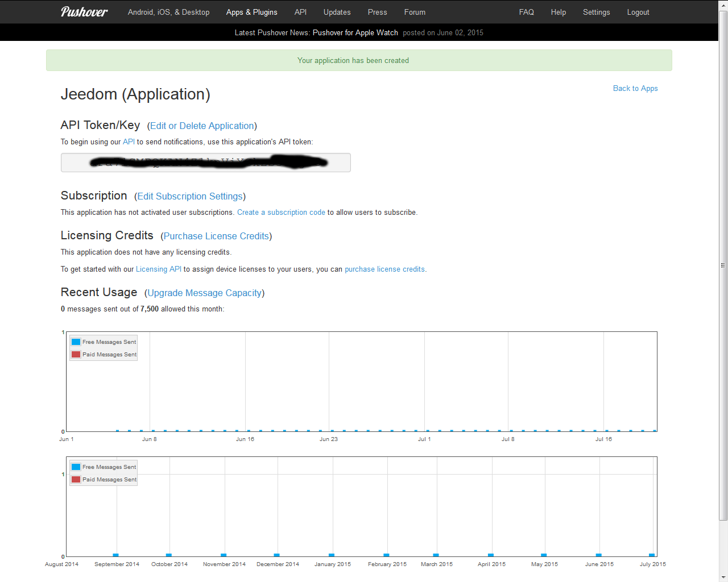Click the Pushover logo

(x=84, y=12)
